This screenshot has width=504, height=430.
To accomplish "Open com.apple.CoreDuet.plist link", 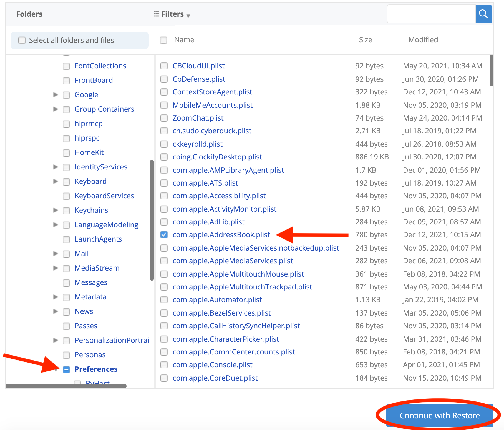I will pyautogui.click(x=215, y=378).
